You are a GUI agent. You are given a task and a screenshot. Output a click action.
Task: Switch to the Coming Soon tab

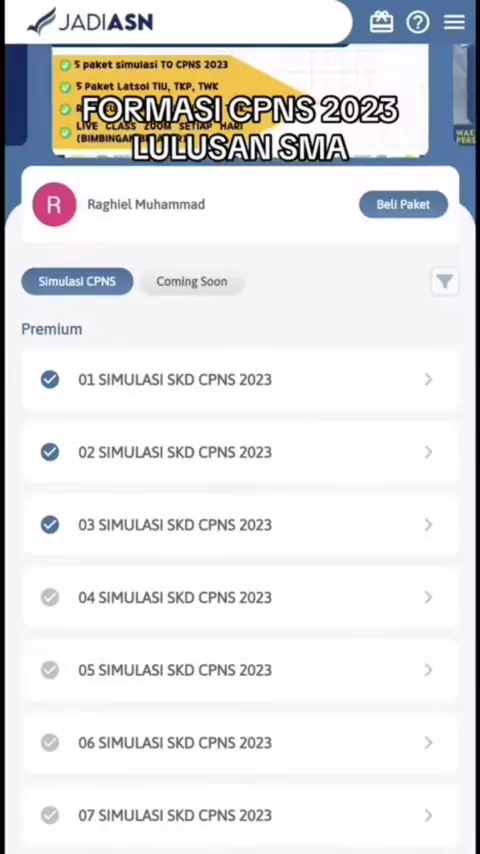coord(192,282)
